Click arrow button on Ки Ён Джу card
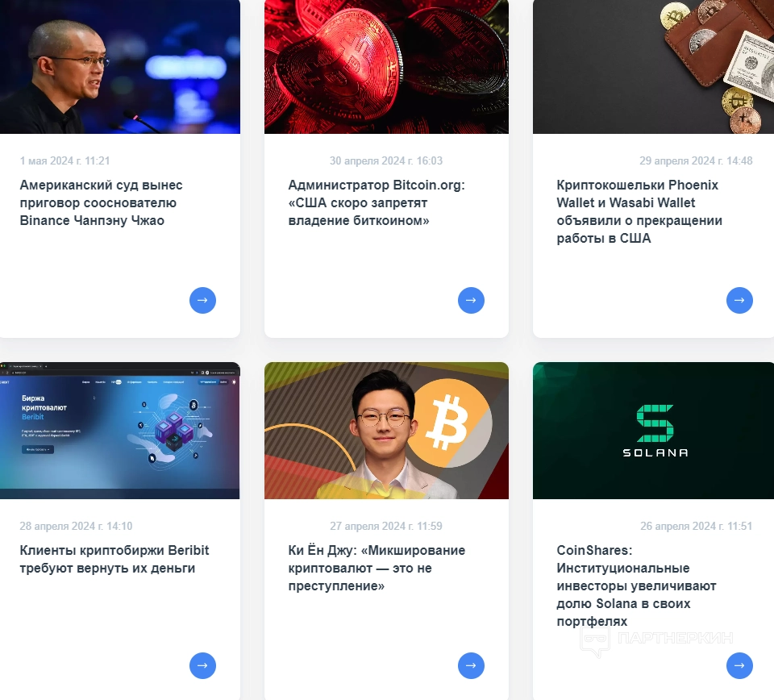The width and height of the screenshot is (774, 700). coord(471,665)
